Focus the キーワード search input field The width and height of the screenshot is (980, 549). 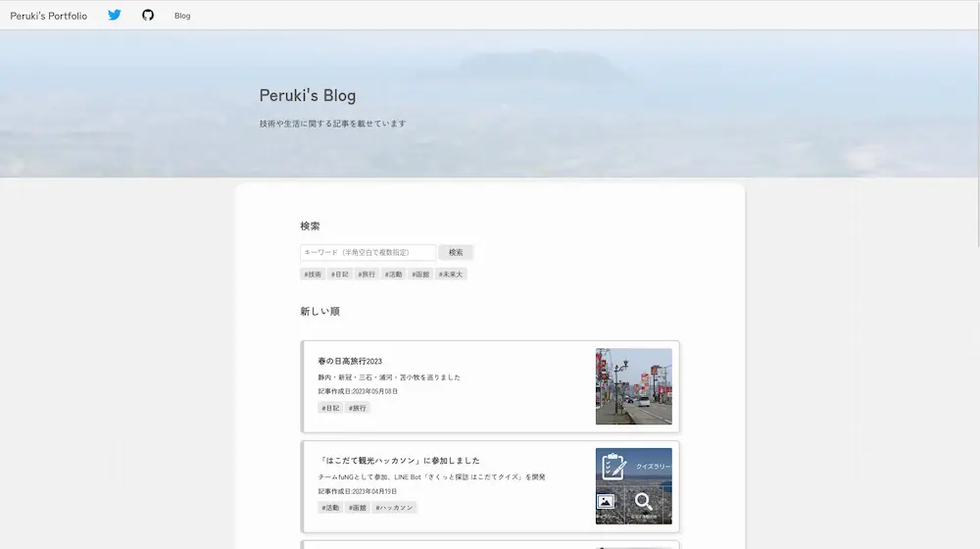click(368, 252)
